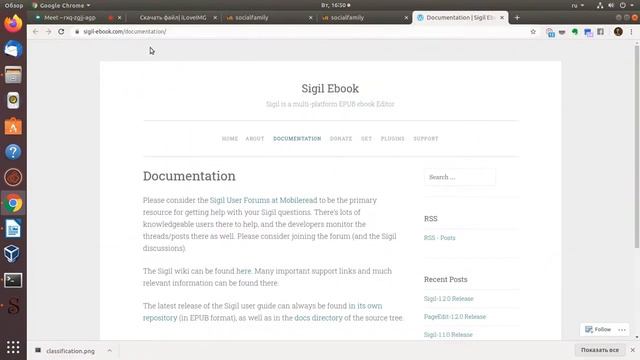
Task: Open the clock in top bar
Action: (335, 5)
